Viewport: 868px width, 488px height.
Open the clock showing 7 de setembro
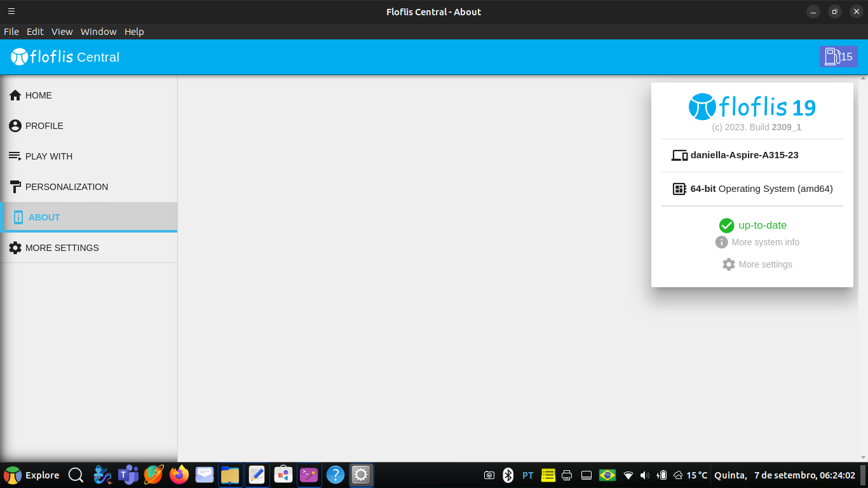pyautogui.click(x=785, y=475)
